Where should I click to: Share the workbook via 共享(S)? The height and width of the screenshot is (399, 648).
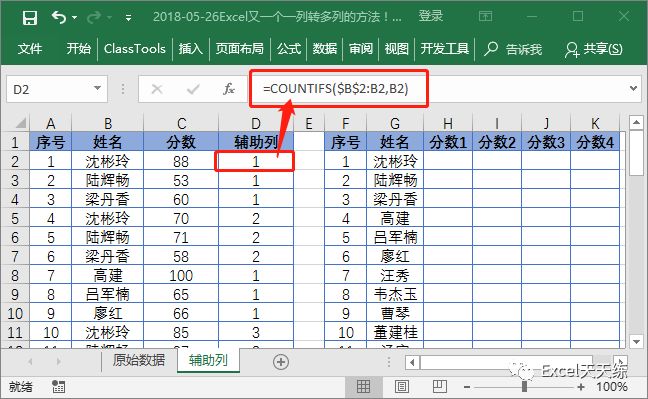594,49
